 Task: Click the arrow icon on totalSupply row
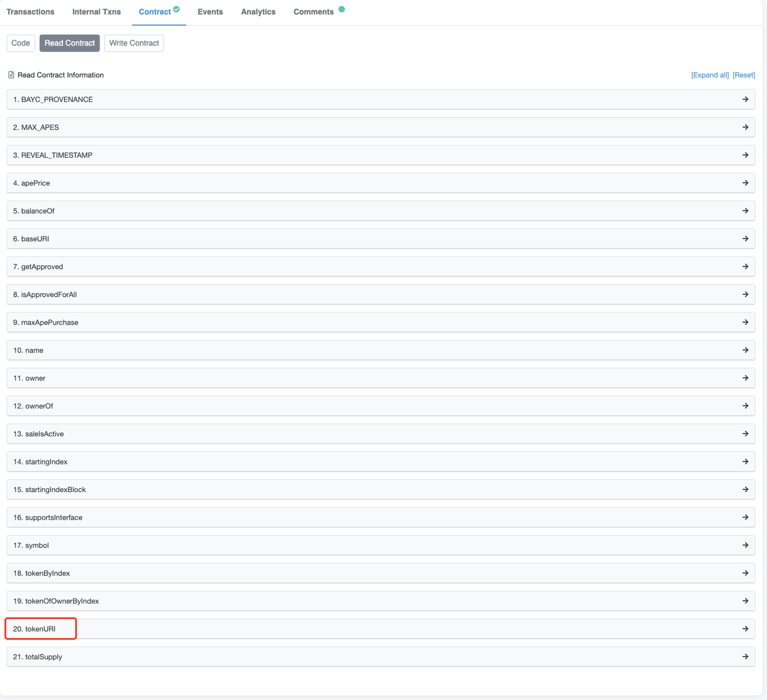[x=745, y=657]
